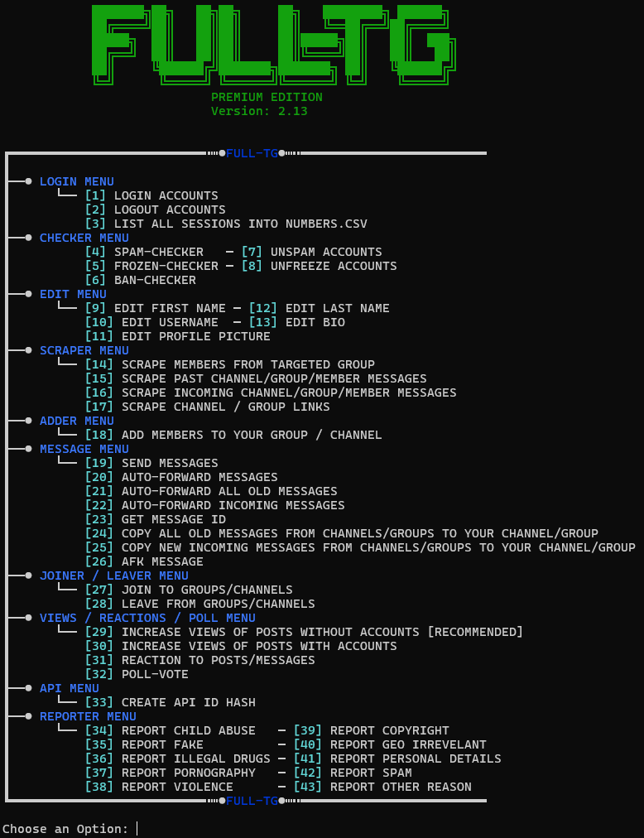Viewport: 644px width, 838px height.
Task: Click option [11] EDIT PROFILE PICTURE
Action: [177, 336]
